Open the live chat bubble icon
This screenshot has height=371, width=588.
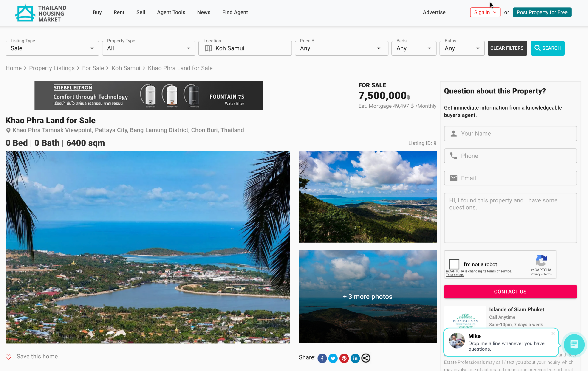[574, 344]
